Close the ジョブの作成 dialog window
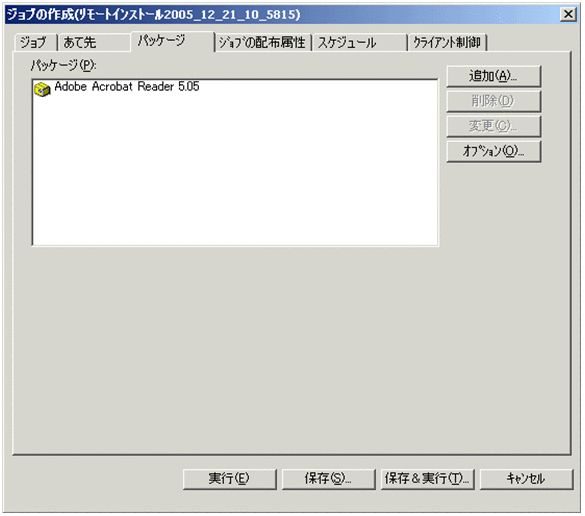Screen dimensions: 585x516 coord(568,15)
